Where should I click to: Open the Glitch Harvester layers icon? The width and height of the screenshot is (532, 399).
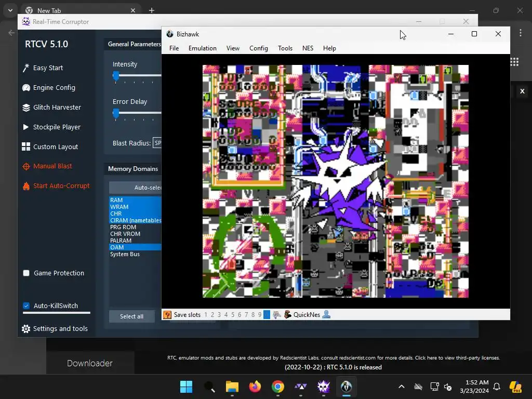click(26, 108)
